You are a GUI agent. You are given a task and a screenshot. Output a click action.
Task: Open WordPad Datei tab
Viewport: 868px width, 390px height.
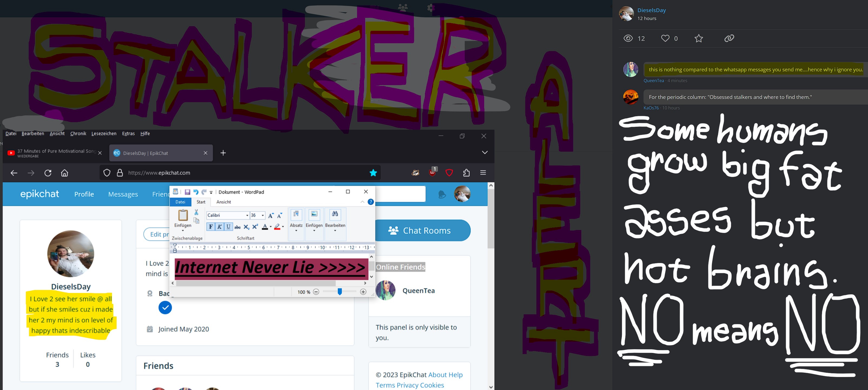pyautogui.click(x=180, y=202)
